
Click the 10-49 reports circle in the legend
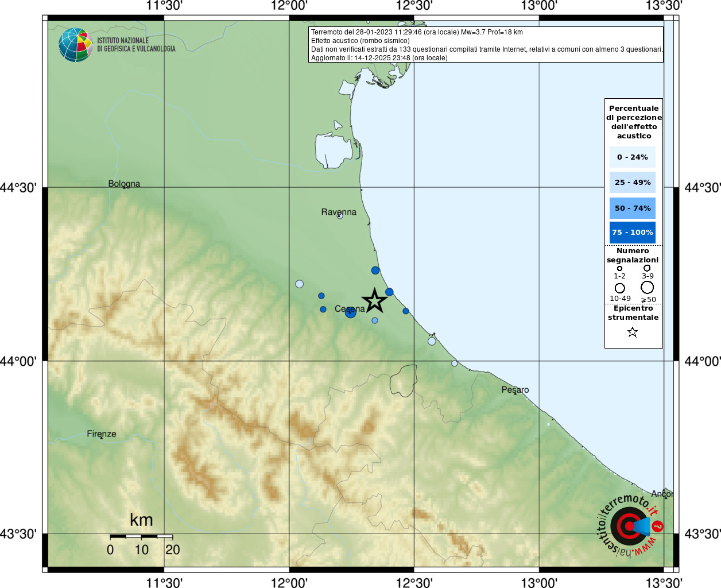[x=620, y=288]
